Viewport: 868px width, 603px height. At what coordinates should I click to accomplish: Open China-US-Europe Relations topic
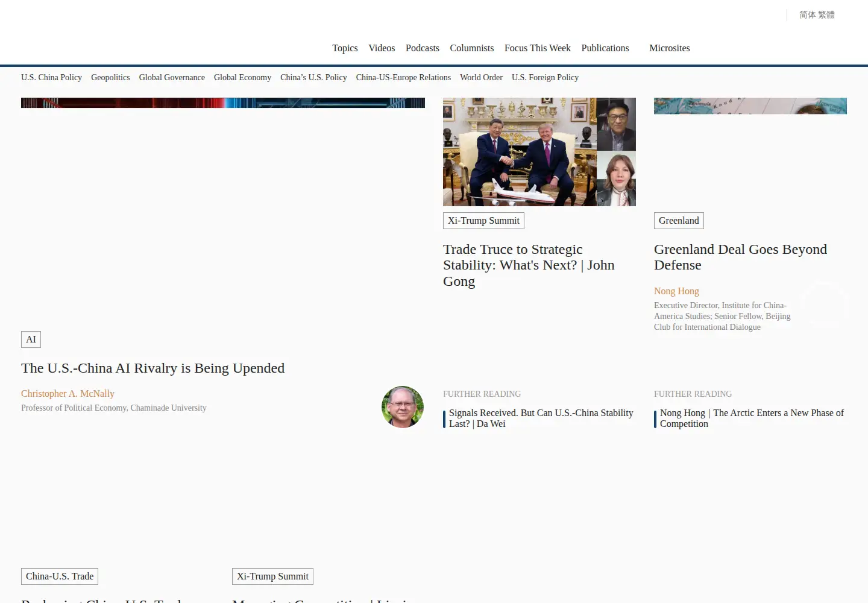click(403, 78)
